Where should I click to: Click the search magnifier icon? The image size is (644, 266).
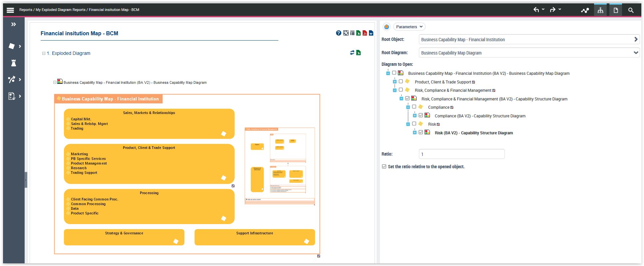(631, 10)
